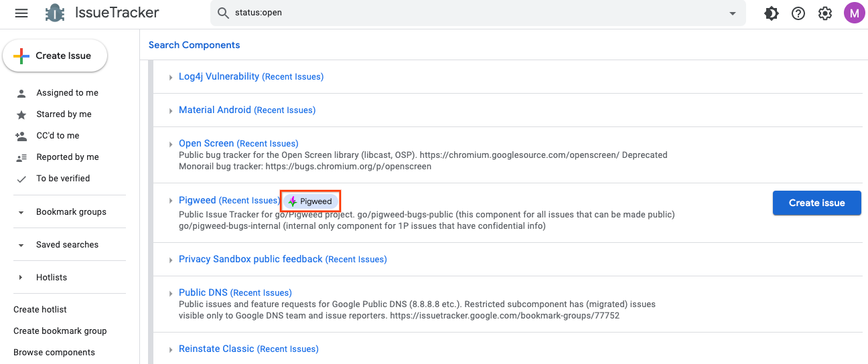Open the user account avatar
Screen dimensions: 868x364
[854, 13]
